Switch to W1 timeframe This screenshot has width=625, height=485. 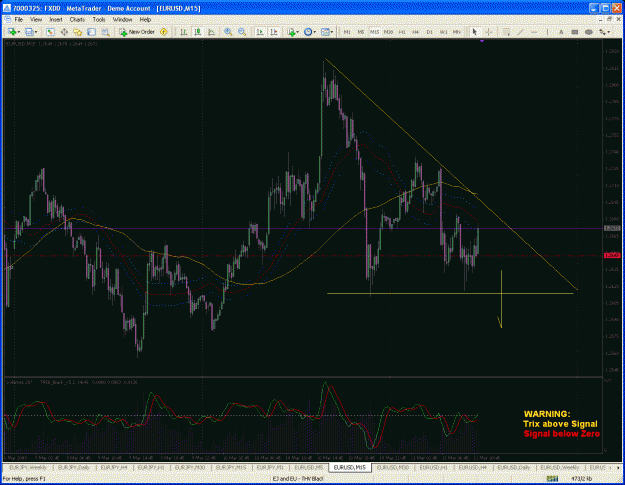(x=443, y=32)
